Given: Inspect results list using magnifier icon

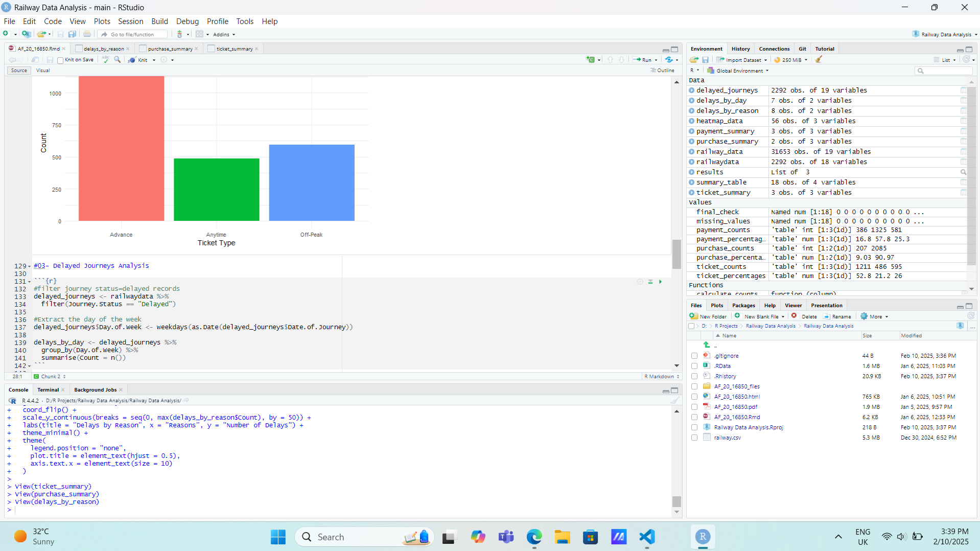Looking at the screenshot, I should [x=963, y=172].
